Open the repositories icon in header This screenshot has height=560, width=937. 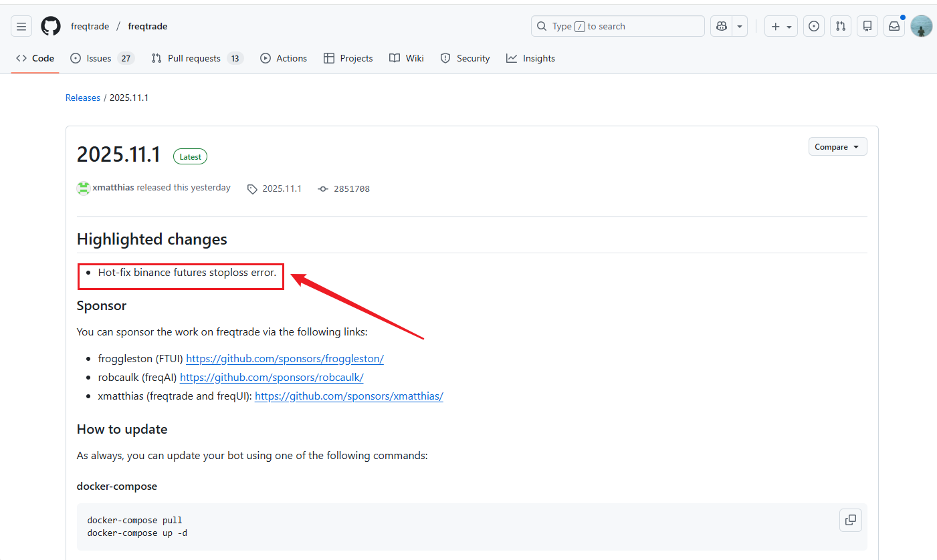pos(867,27)
